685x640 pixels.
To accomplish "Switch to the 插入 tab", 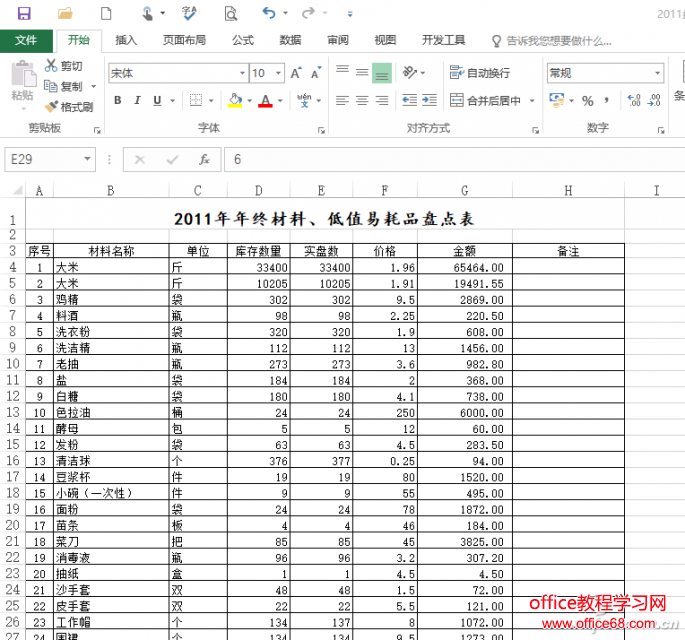I will pos(126,41).
